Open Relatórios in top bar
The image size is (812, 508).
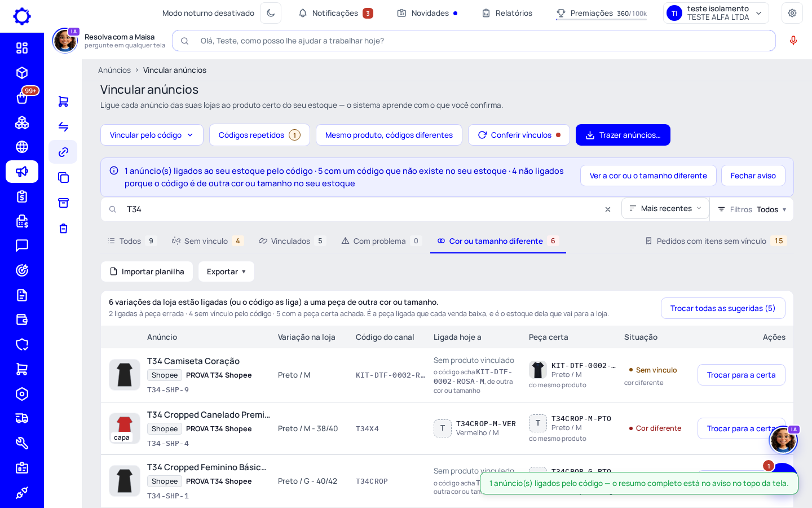point(507,13)
